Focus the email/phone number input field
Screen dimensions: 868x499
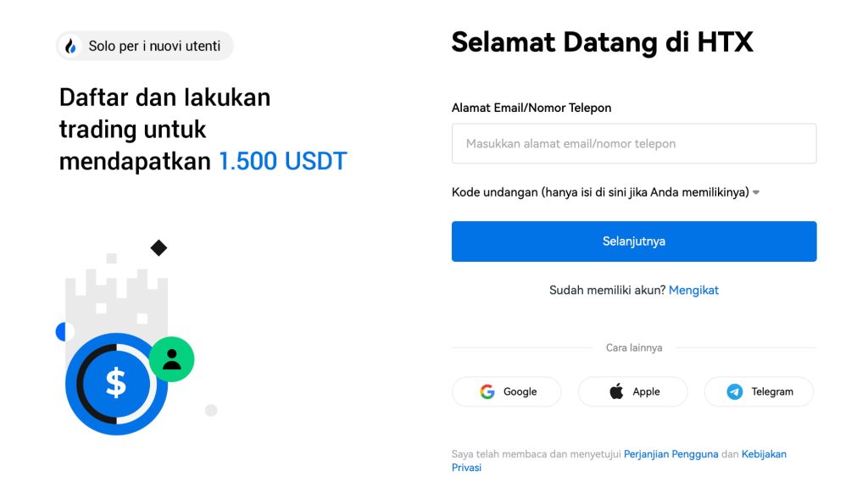[634, 143]
